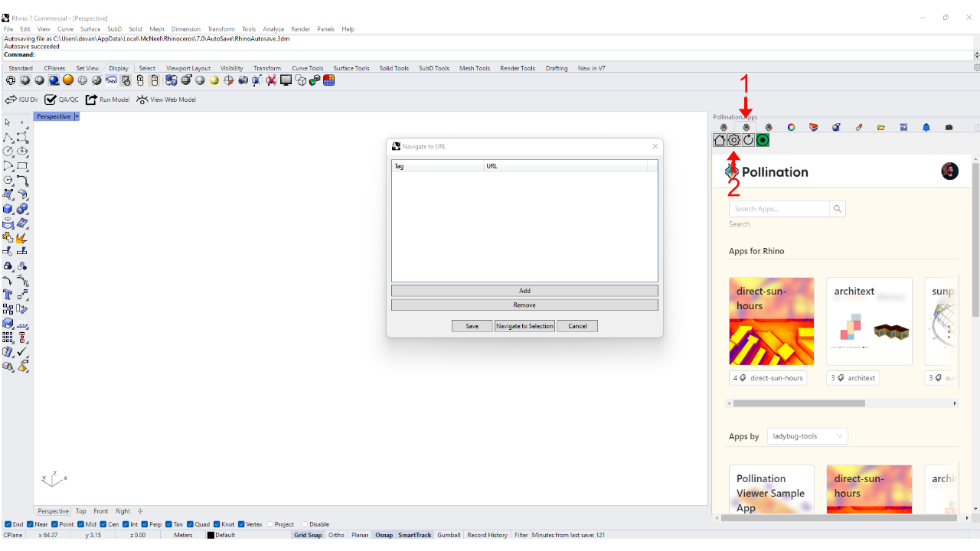
Task: Open the gear settings icon in Pollination panel
Action: pyautogui.click(x=733, y=140)
